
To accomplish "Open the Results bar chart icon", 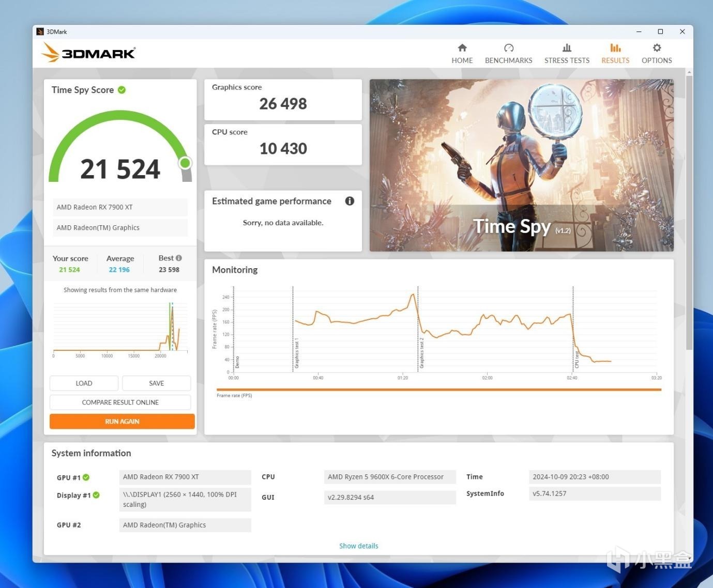I will click(615, 48).
